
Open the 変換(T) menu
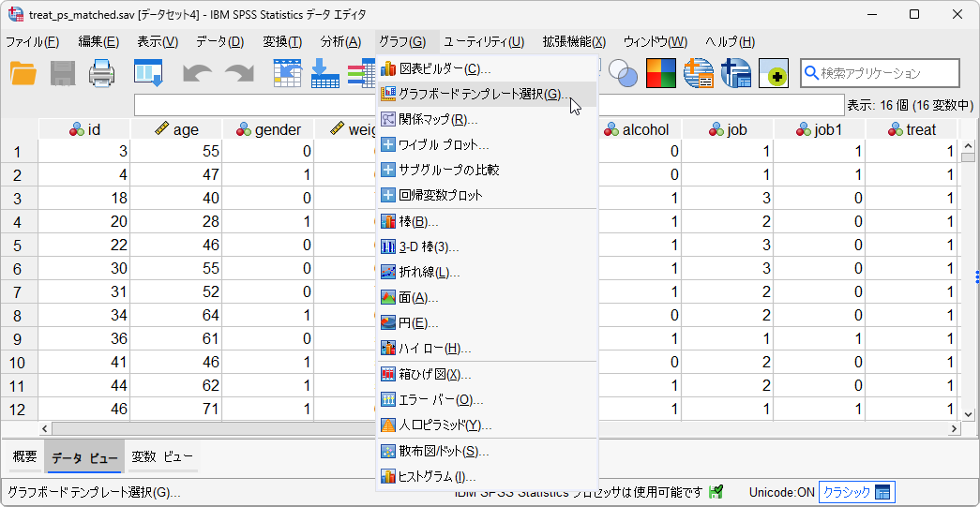(282, 42)
